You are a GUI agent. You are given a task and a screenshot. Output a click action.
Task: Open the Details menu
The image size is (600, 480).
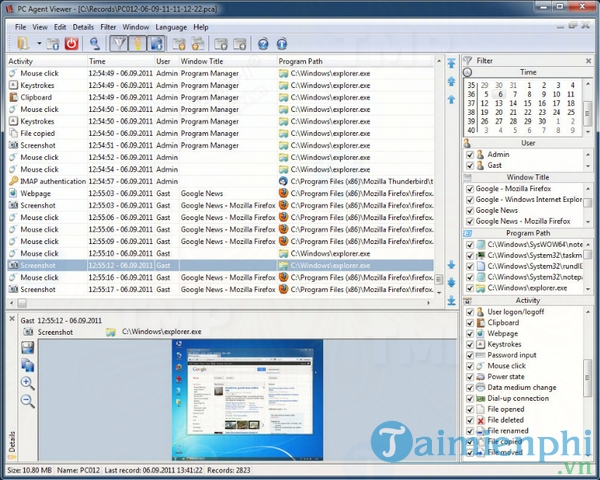83,27
